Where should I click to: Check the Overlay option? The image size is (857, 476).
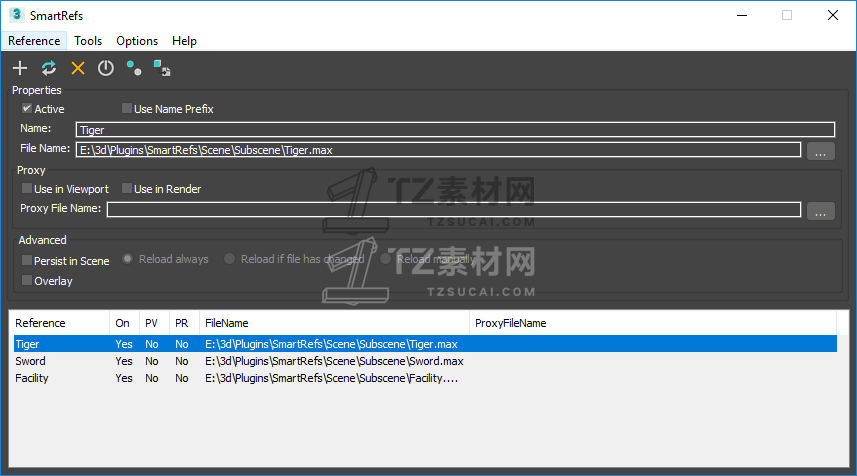point(26,280)
